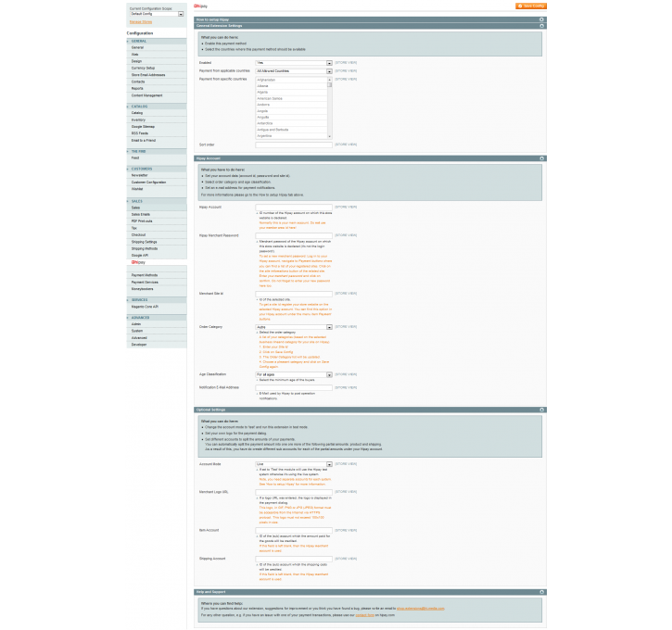672x630 pixels.
Task: Click the Save Config button
Action: tap(531, 6)
